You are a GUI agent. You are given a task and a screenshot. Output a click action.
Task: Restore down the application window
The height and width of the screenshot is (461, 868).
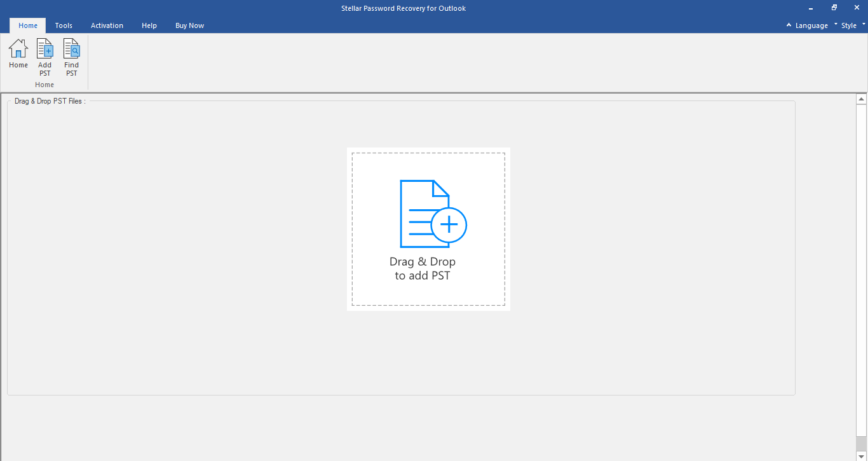point(834,8)
